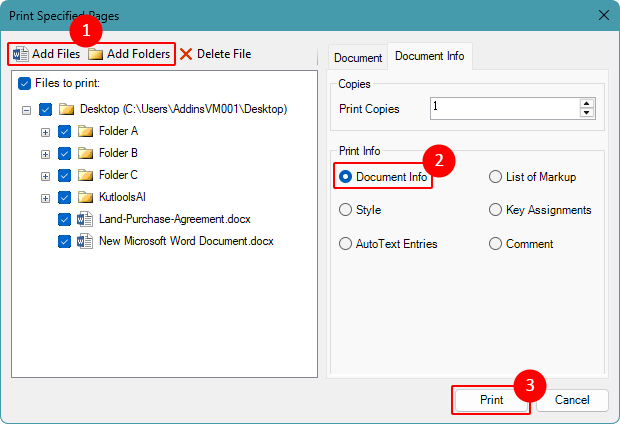Click the red X Delete File icon
620x424 pixels.
click(x=186, y=54)
